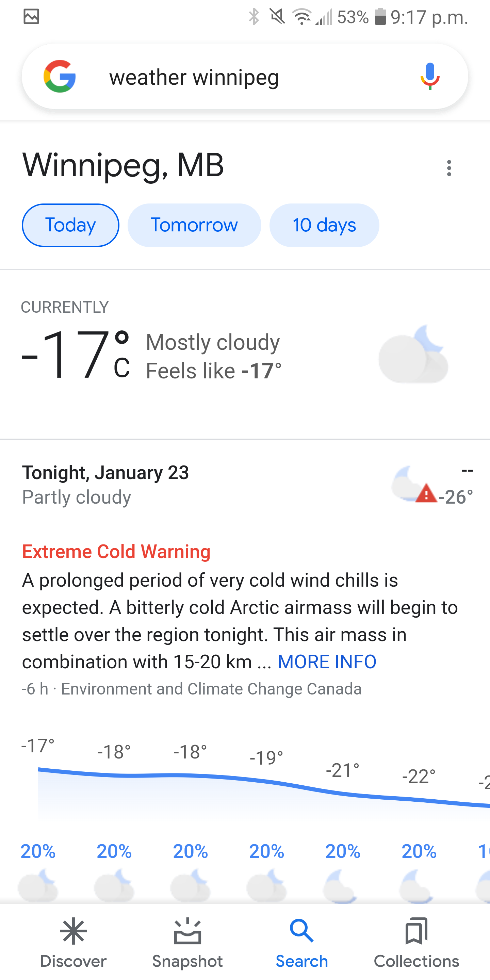Tap the Google logo icon

coord(60,77)
